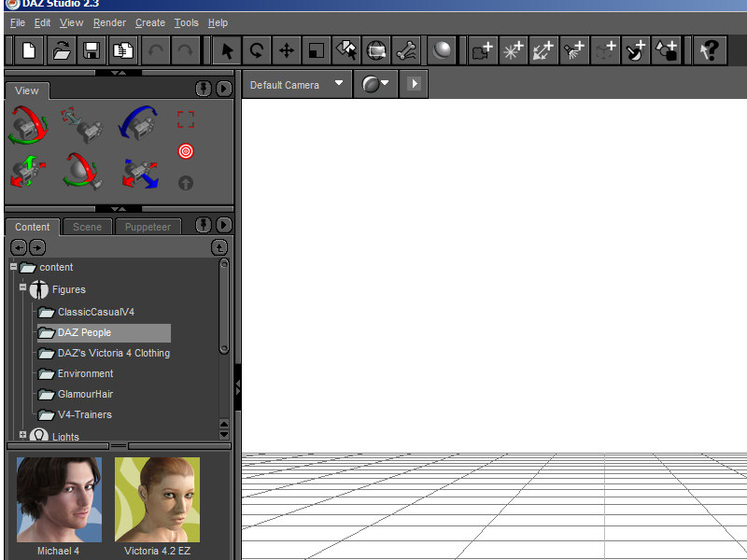Click the red-bracket frame selection icon
The height and width of the screenshot is (560, 747).
click(186, 119)
